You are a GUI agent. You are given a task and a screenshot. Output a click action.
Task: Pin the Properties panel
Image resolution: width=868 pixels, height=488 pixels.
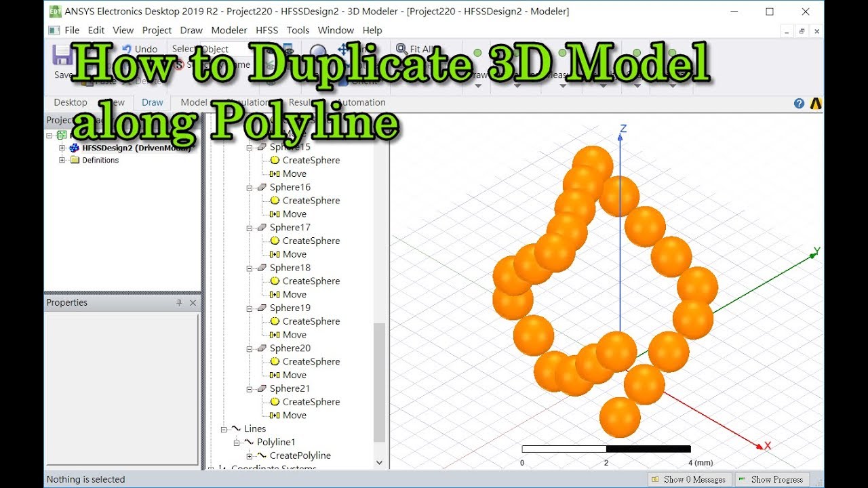pyautogui.click(x=179, y=303)
